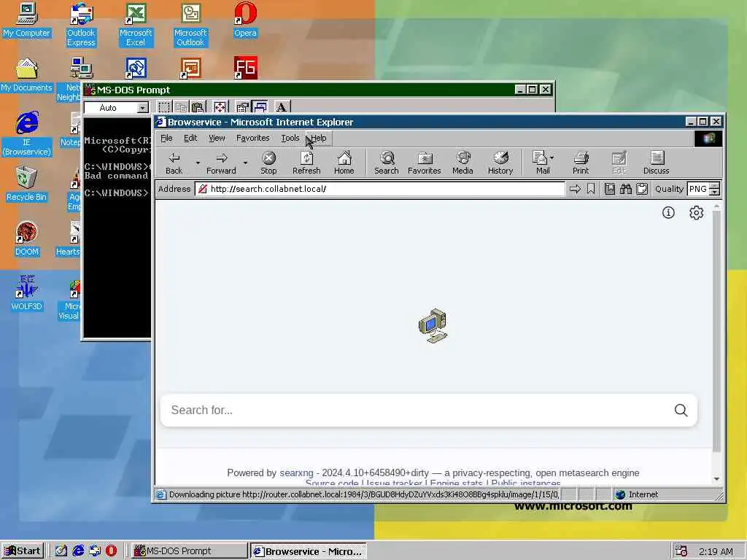The width and height of the screenshot is (747, 560).
Task: Click the Go arrow beside address bar
Action: pos(575,189)
